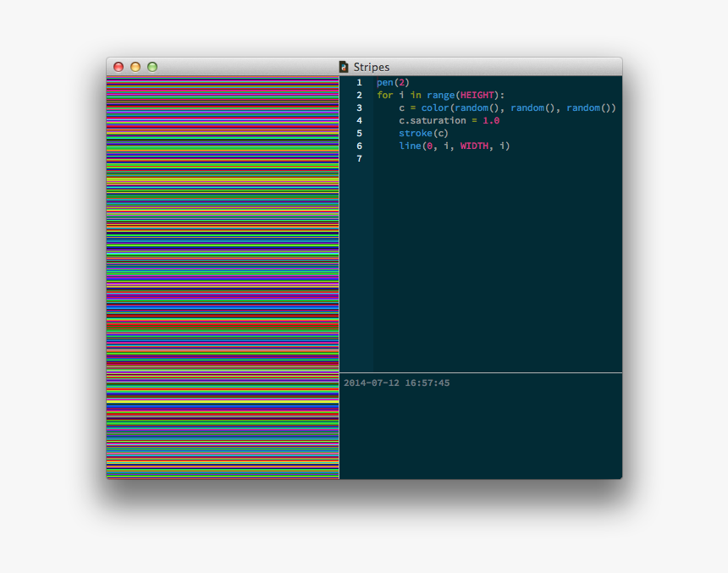Click line number 1 in the gutter
728x573 pixels.
360,83
